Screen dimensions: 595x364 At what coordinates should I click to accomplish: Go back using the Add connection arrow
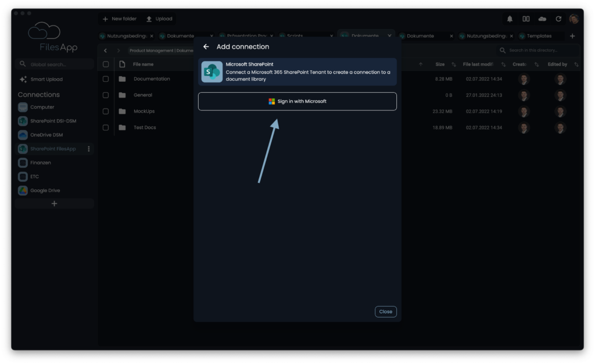click(206, 46)
